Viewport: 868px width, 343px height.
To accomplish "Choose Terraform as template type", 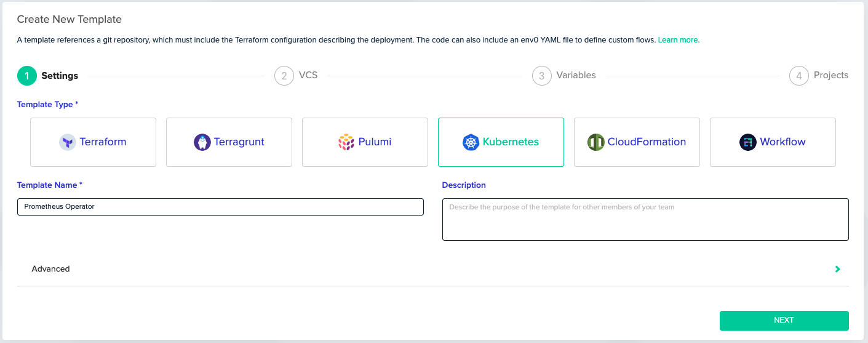I will click(93, 142).
